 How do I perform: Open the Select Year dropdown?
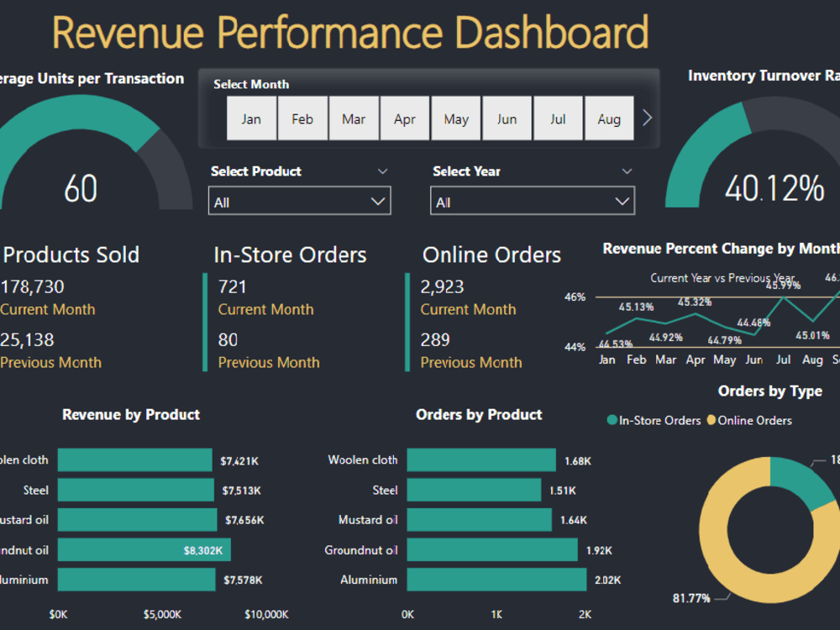click(621, 201)
